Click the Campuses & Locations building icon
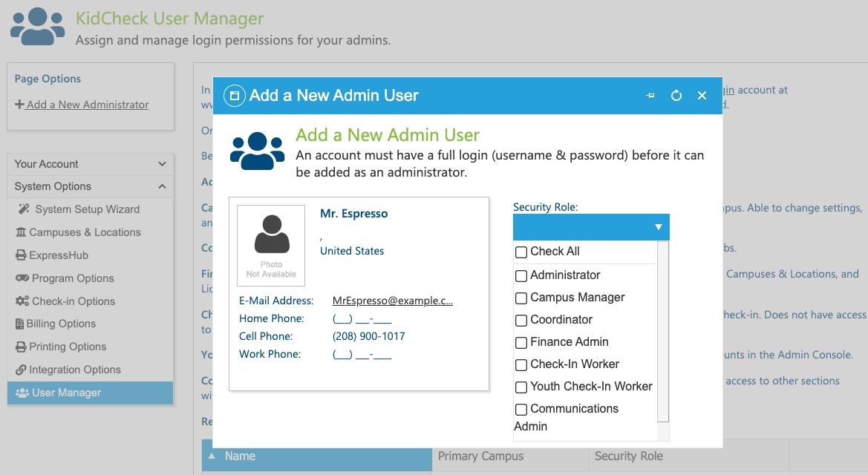Screen dimensions: 868x475 21,232
